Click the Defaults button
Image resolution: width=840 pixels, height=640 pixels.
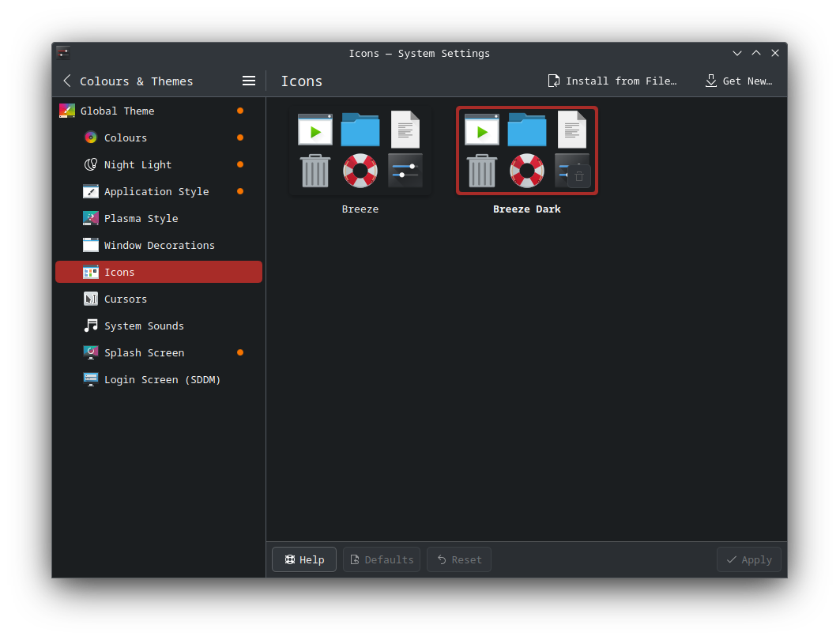tap(382, 559)
